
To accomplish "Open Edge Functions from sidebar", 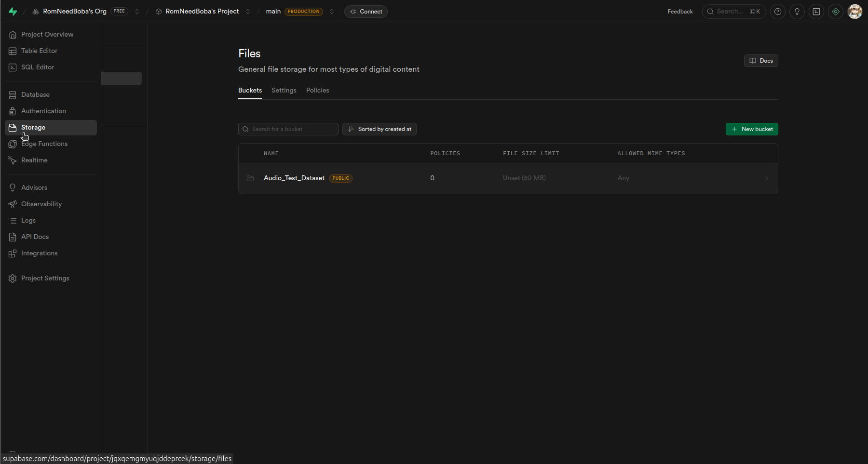I will pos(44,144).
